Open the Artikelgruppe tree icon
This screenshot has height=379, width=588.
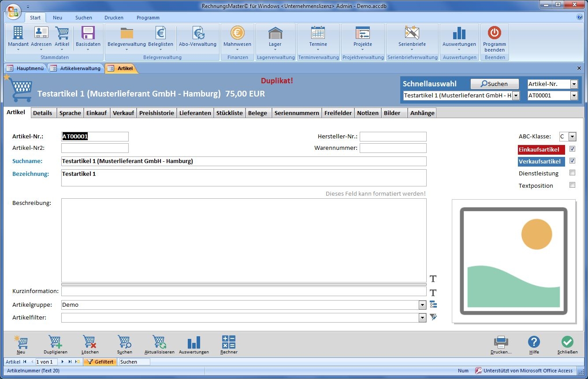(x=433, y=305)
